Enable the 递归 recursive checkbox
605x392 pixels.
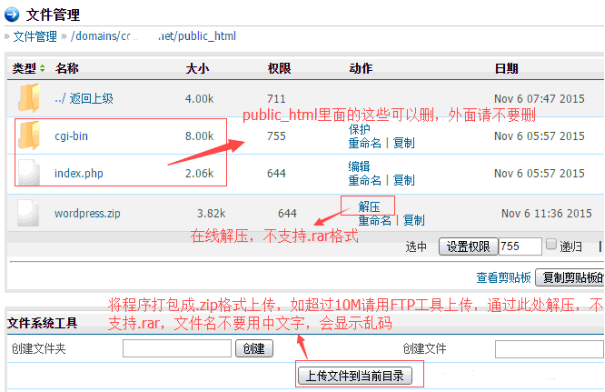[551, 244]
